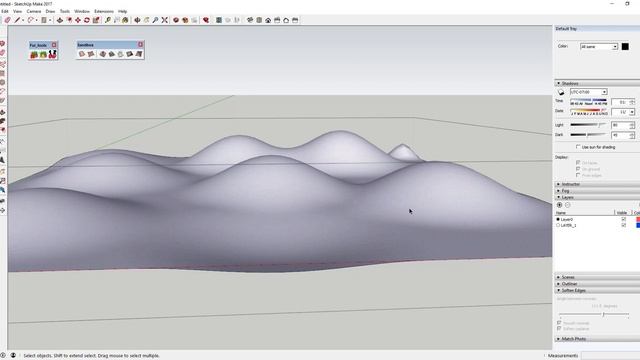Select the Paint Bucket tool
The image size is (640, 360).
(x=125, y=20)
